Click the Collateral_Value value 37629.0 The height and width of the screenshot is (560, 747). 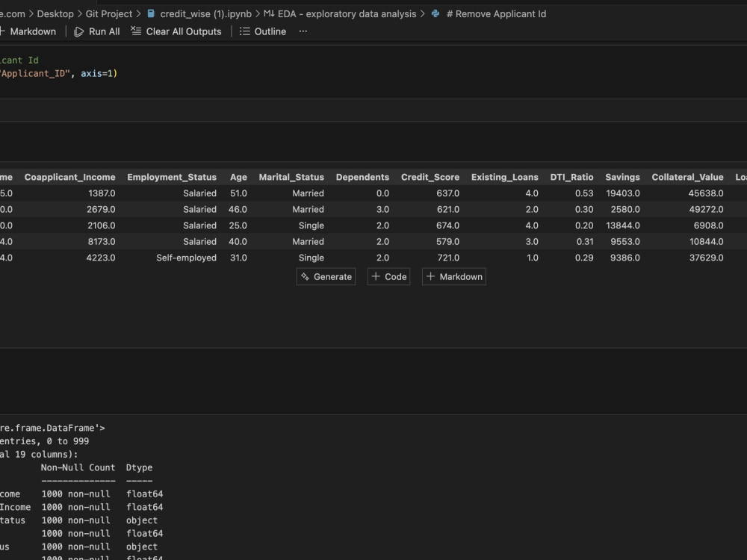pyautogui.click(x=707, y=258)
